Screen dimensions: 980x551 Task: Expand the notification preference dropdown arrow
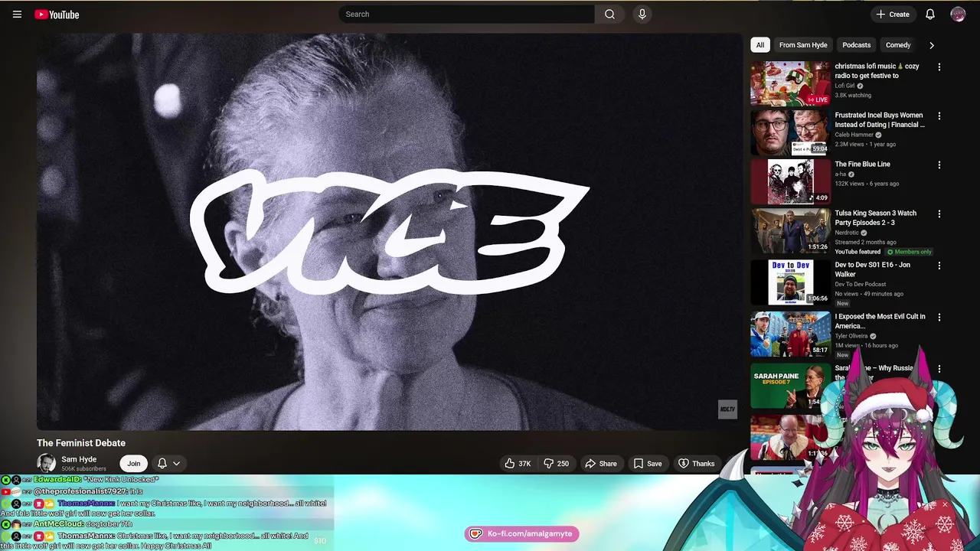coord(176,463)
